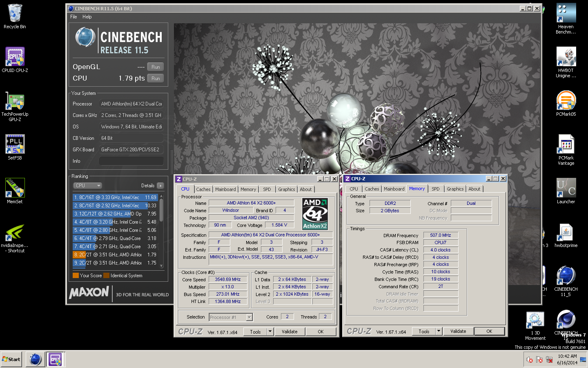
Task: Open Processor #1 selection dropdown
Action: [231, 317]
